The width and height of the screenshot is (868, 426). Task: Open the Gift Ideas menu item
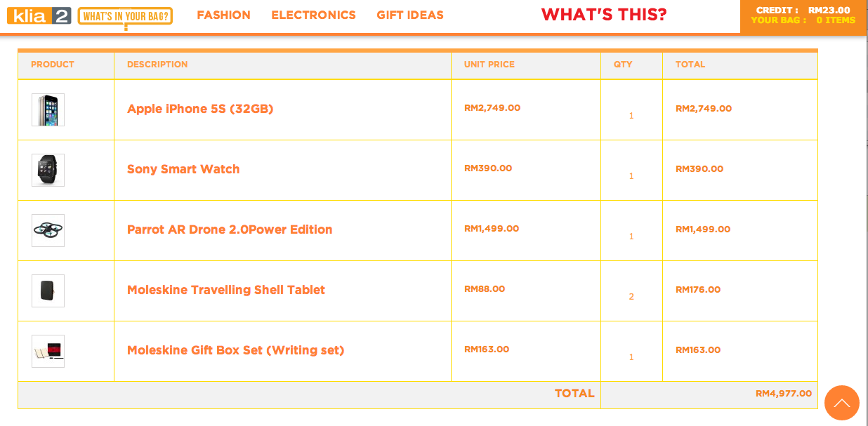point(409,15)
